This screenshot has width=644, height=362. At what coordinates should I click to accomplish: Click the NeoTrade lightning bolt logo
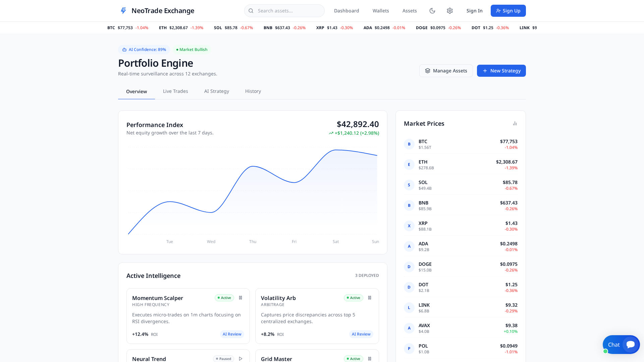(x=123, y=11)
